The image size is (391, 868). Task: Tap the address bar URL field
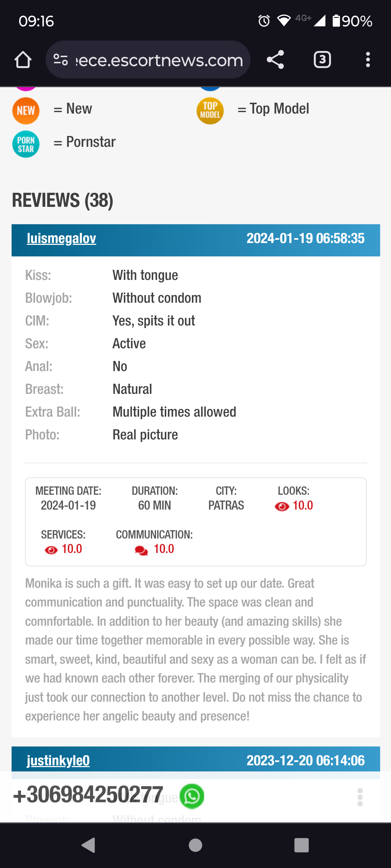click(159, 60)
